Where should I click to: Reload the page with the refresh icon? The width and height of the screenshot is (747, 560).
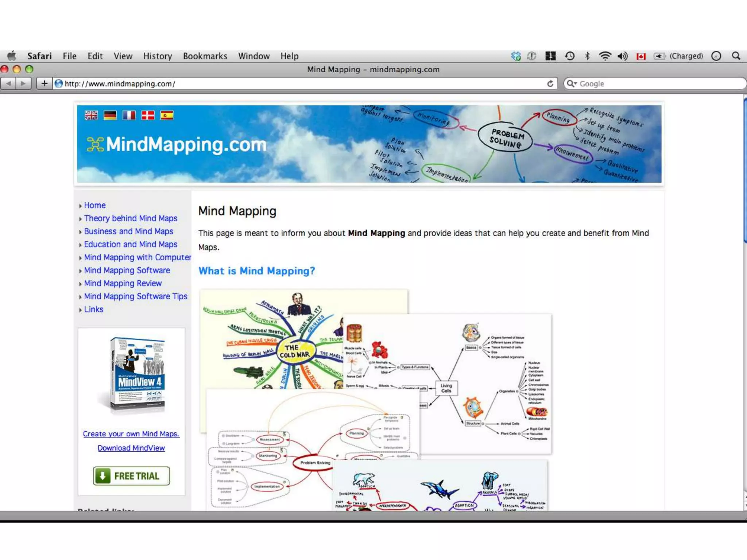tap(550, 84)
